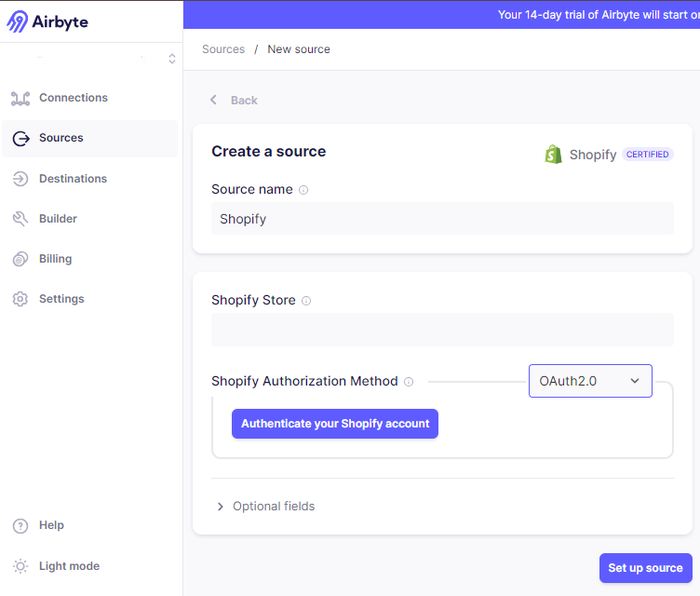Open the workspace switcher chevrons
This screenshot has width=700, height=596.
pyautogui.click(x=172, y=59)
